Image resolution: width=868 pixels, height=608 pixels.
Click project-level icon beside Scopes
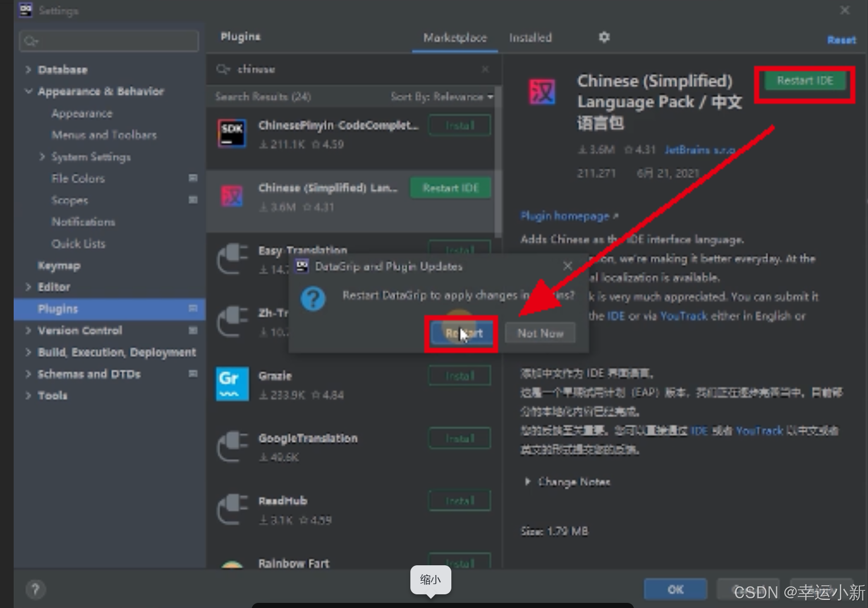[x=193, y=200]
